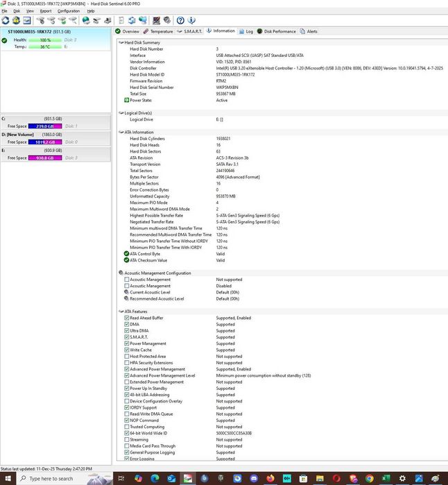Toggle the Power Up In Standby checkbox

[x=127, y=388]
